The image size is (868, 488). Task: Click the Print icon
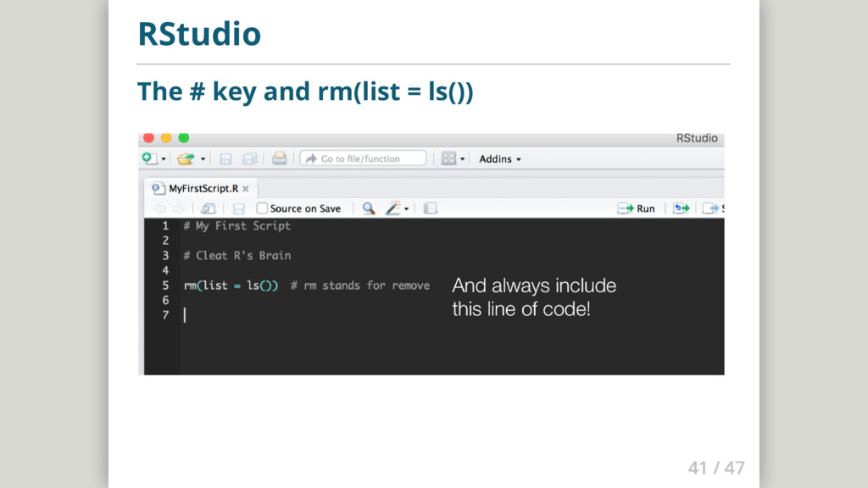[280, 158]
